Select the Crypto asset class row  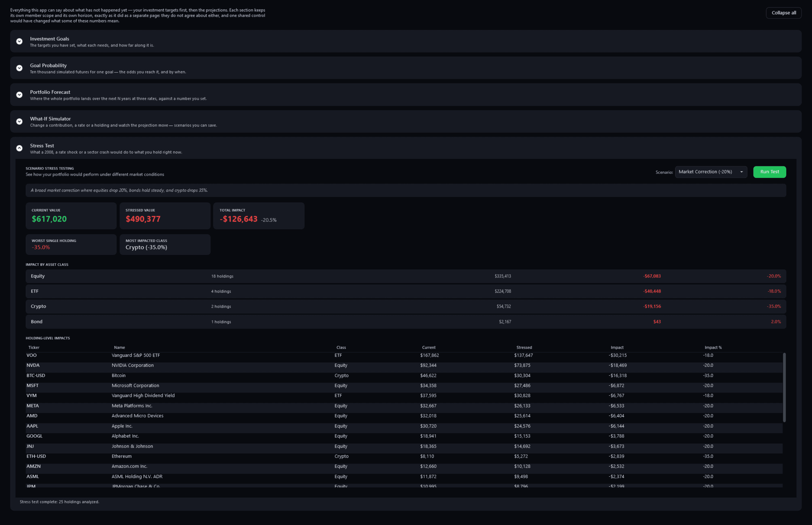coord(406,306)
